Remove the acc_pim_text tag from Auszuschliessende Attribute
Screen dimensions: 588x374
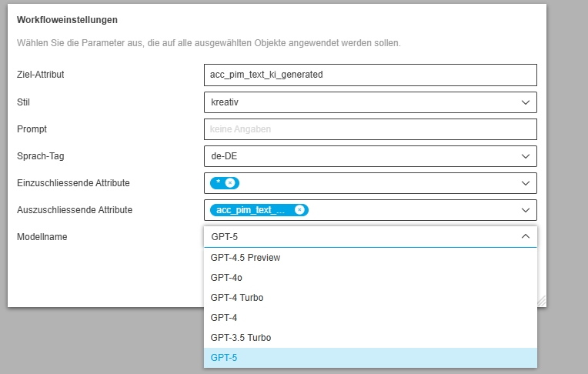coord(299,210)
